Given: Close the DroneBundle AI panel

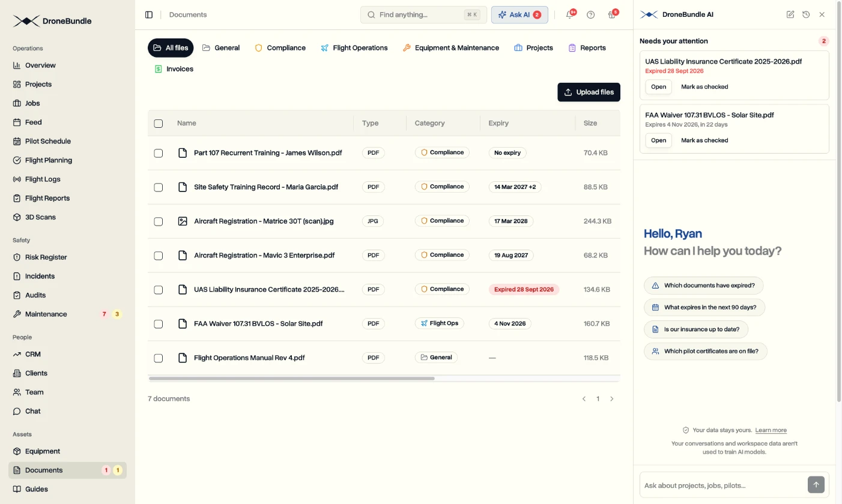Looking at the screenshot, I should coord(822,14).
